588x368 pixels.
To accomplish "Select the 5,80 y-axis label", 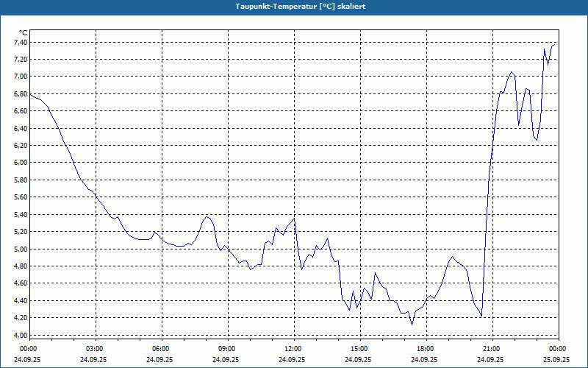I will coord(21,180).
